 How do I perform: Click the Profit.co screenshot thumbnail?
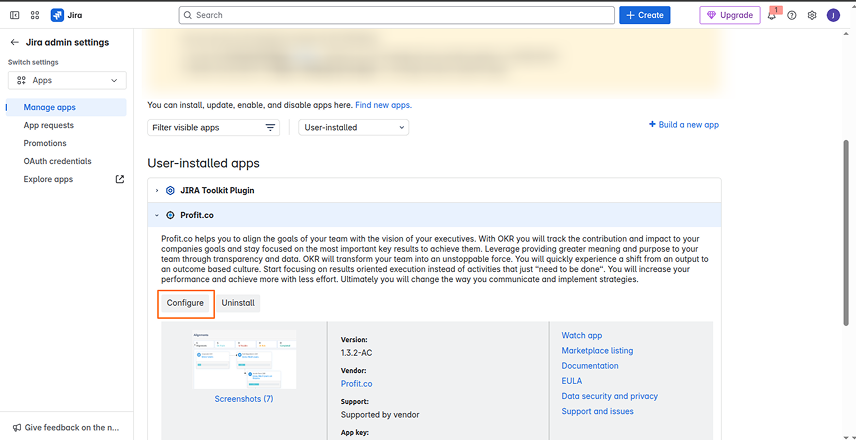[245, 359]
